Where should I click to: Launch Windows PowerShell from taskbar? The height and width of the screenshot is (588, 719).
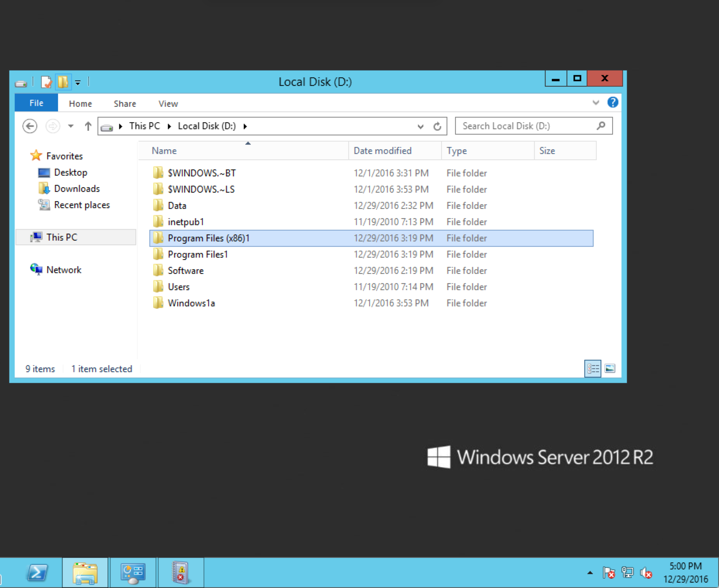tap(37, 573)
